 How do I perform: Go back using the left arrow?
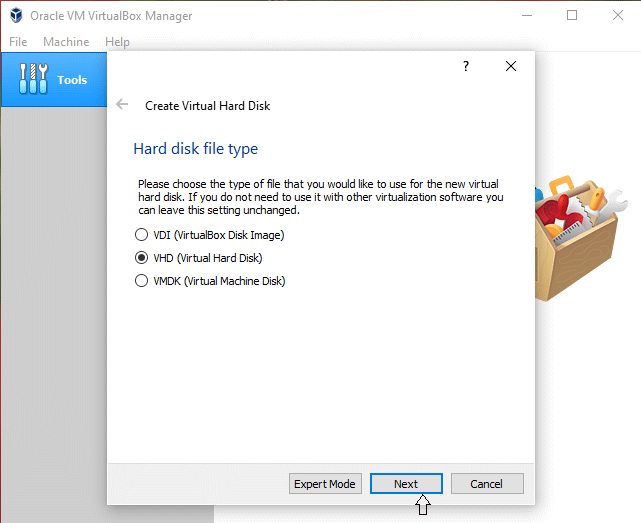click(x=122, y=105)
